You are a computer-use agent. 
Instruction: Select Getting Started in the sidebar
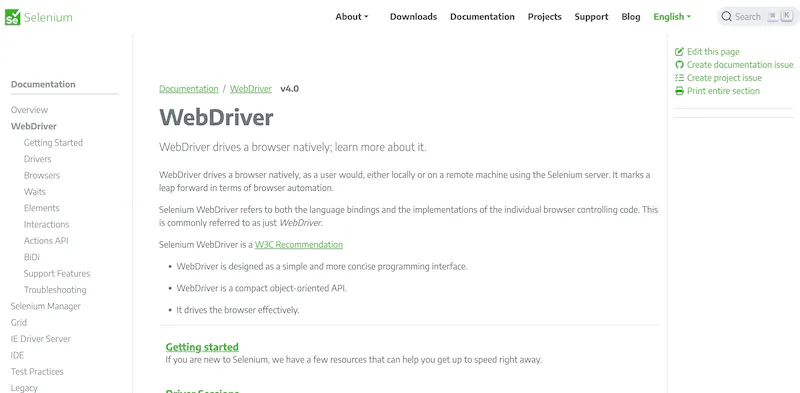[53, 142]
